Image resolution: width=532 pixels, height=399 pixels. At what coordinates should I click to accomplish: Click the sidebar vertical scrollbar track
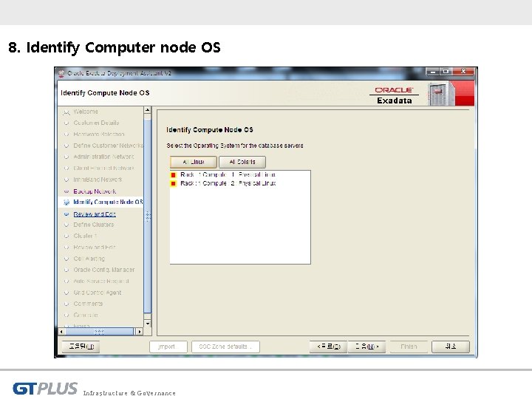[x=147, y=216]
